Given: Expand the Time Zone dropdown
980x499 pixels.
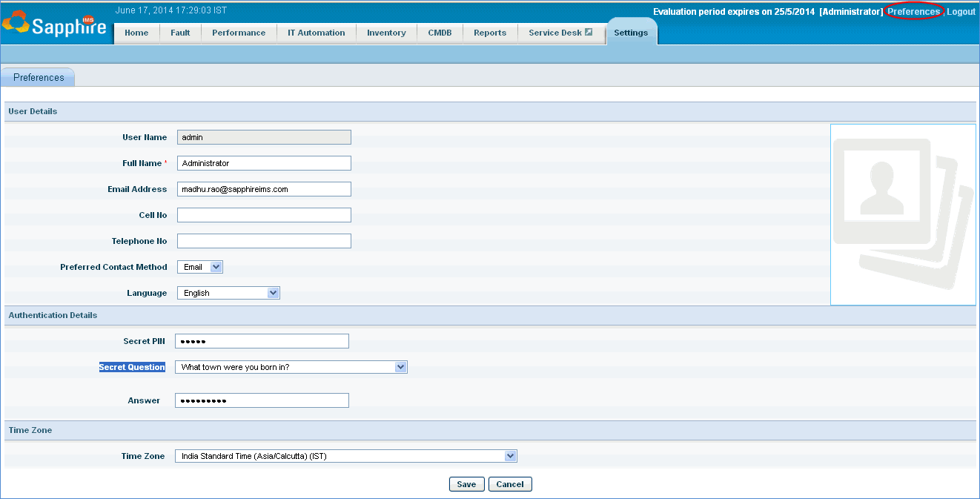Looking at the screenshot, I should 345,456.
